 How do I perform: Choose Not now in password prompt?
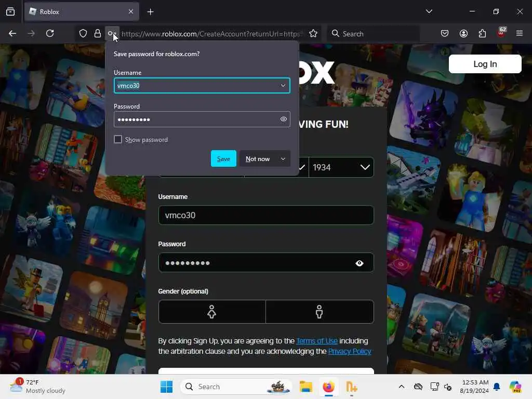click(x=258, y=159)
